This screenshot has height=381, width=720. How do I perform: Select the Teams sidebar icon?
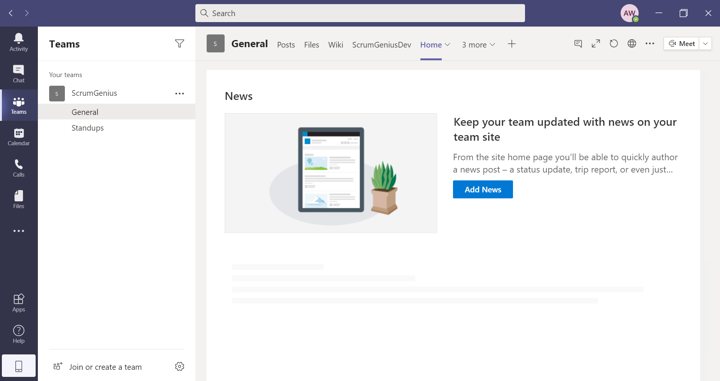18,105
